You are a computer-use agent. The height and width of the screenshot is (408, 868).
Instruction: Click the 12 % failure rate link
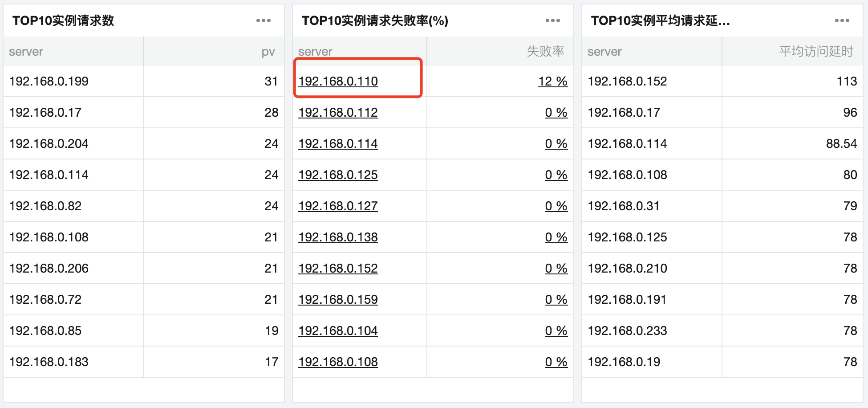click(x=552, y=82)
